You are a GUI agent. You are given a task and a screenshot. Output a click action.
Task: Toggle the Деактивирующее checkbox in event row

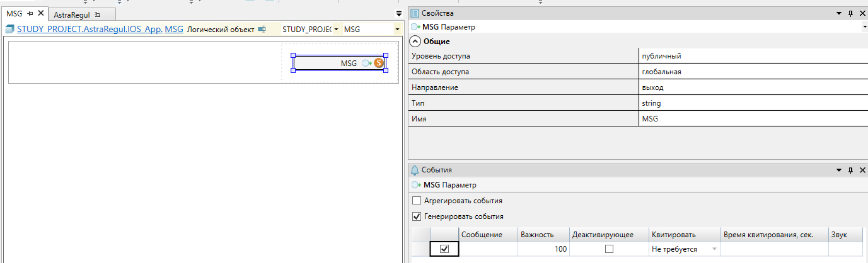click(609, 249)
